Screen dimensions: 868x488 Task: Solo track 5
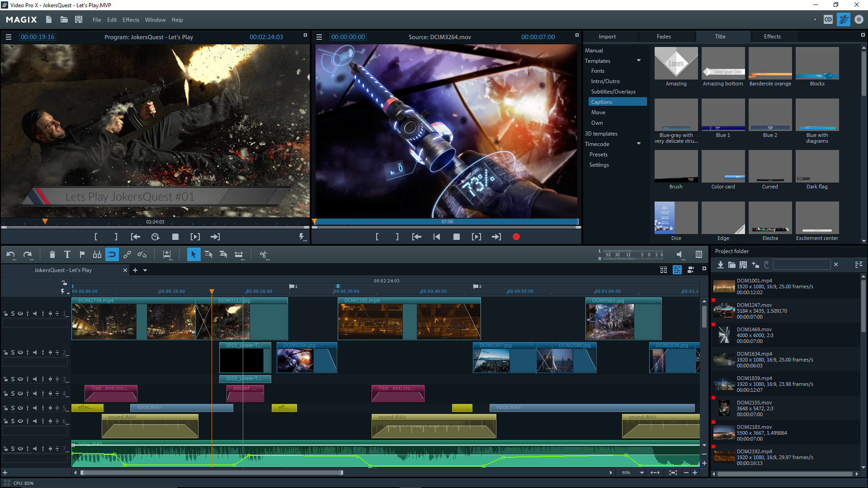click(x=13, y=408)
